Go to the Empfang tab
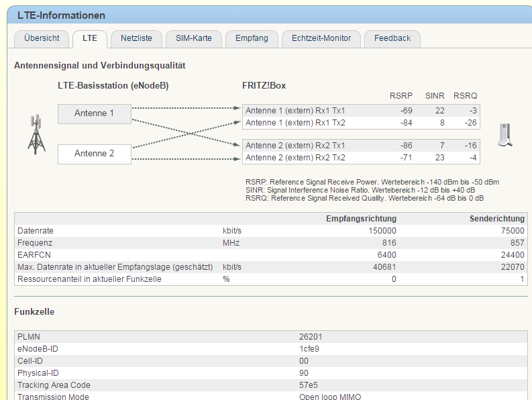This screenshot has width=532, height=400. [252, 38]
